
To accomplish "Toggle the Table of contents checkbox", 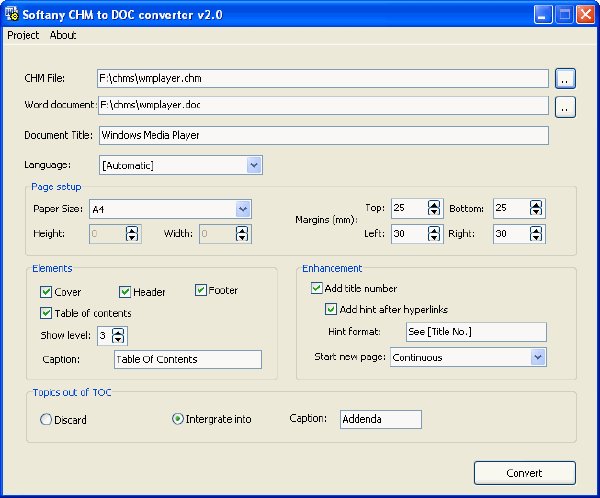I will pos(46,313).
